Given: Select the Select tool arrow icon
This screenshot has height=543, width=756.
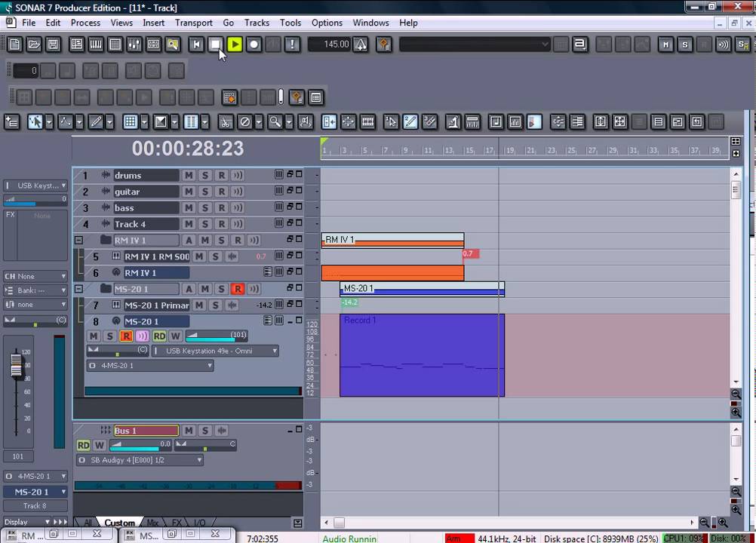Looking at the screenshot, I should pos(35,122).
